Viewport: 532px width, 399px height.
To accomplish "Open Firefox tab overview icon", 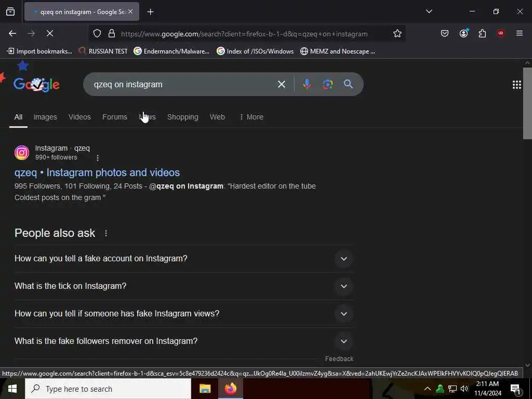I will click(x=10, y=12).
